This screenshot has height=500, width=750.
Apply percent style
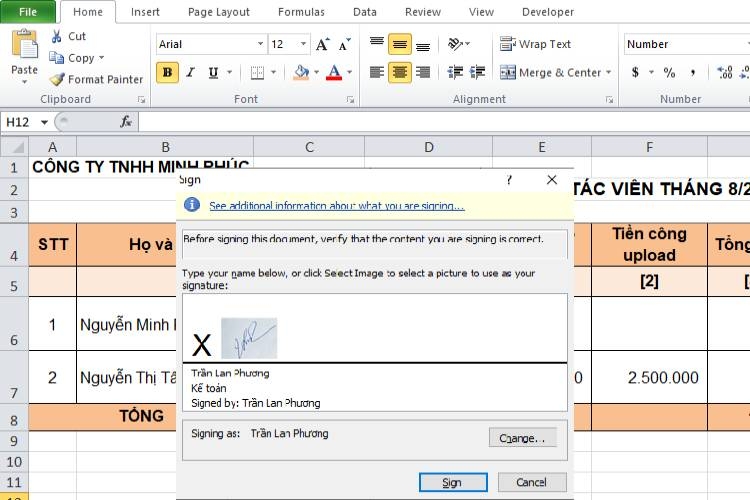pos(669,73)
